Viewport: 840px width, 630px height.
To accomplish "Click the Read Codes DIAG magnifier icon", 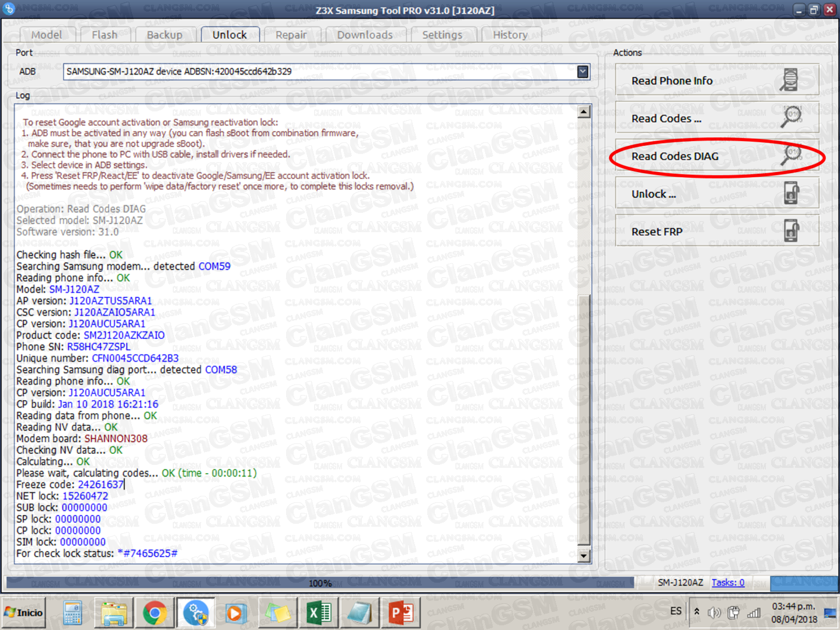I will pos(791,155).
